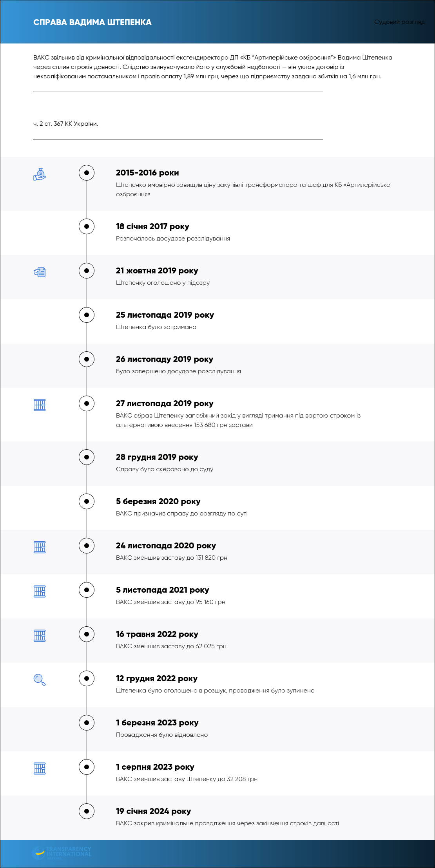Select the timeline marker for 18 січня 2017
The height and width of the screenshot is (868, 435).
coord(87,226)
